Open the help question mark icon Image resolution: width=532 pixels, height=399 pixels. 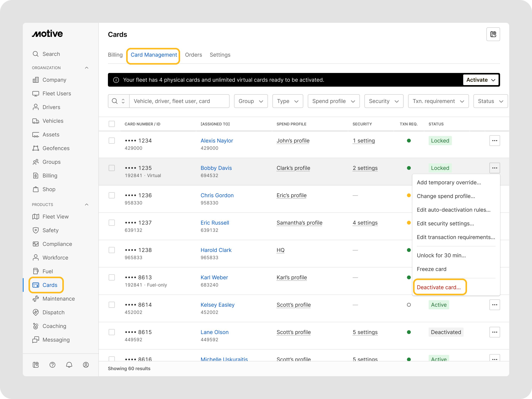point(52,365)
